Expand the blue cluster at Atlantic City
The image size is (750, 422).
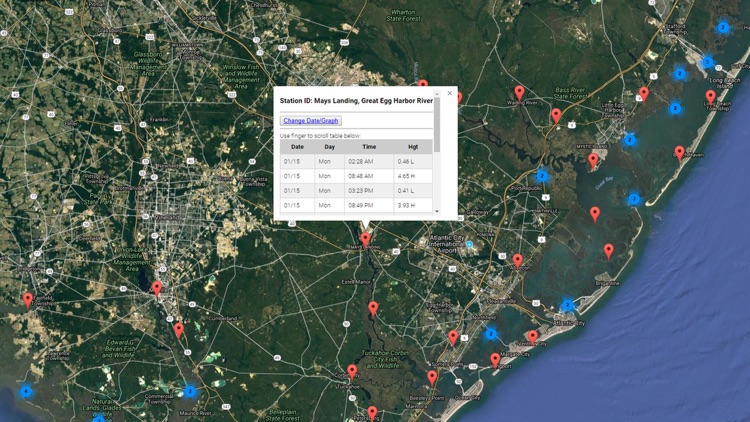click(x=567, y=305)
